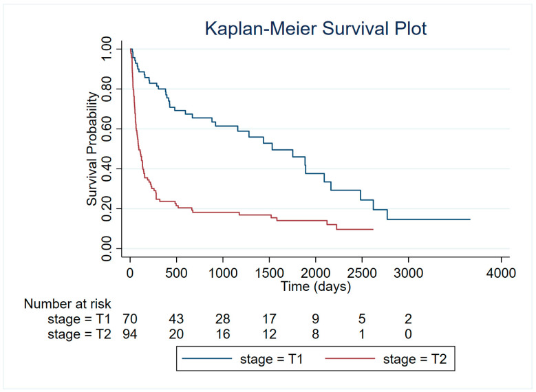Click T1 at-risk count 43
This screenshot has height=392, width=536.
(x=176, y=319)
